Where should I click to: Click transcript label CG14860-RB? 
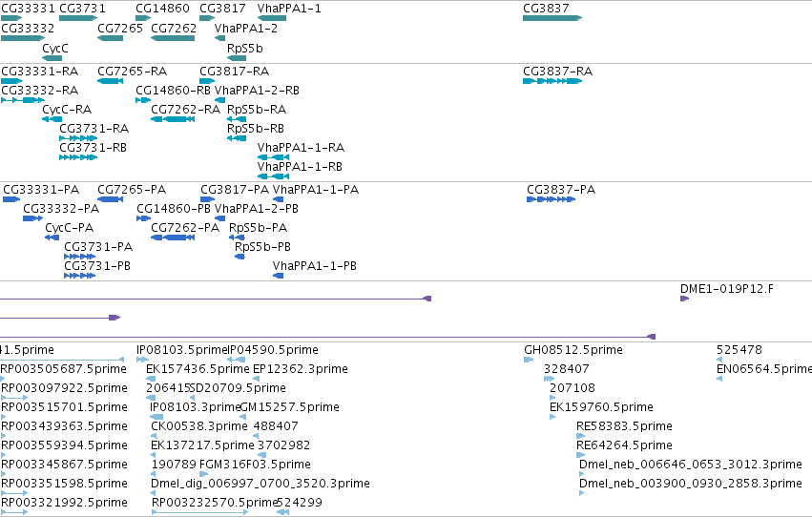173,90
